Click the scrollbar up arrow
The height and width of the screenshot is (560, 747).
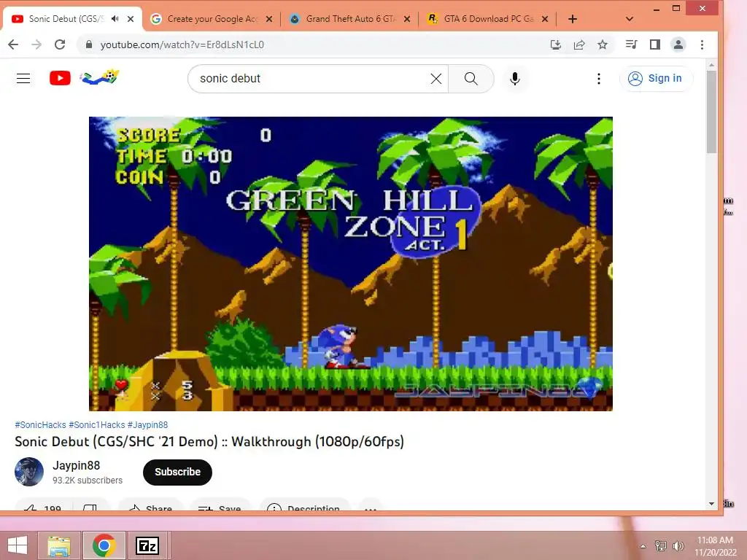(x=711, y=65)
